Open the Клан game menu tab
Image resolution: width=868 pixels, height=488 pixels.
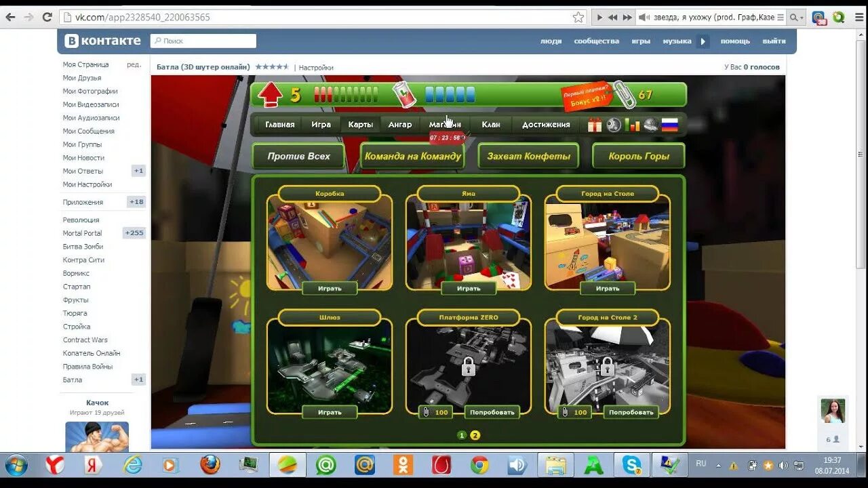(x=491, y=125)
